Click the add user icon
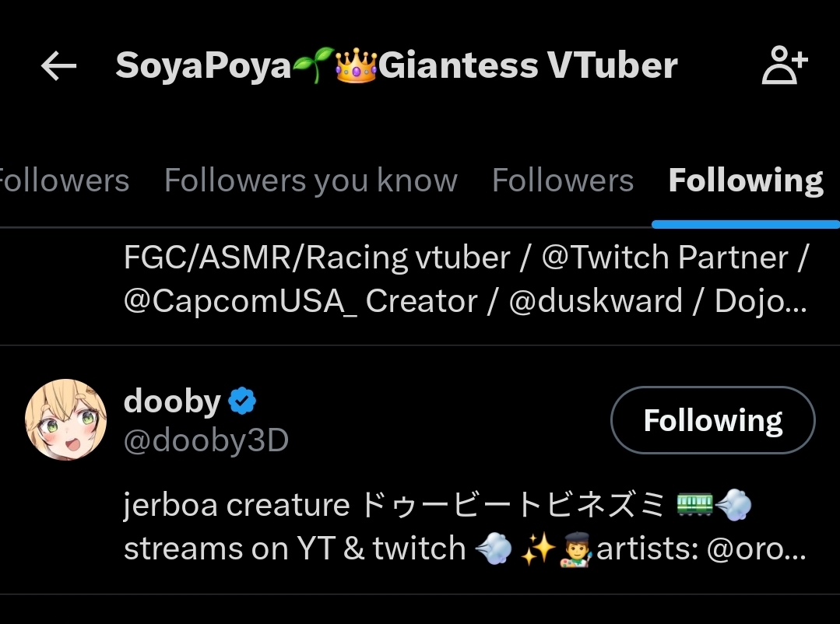840x624 pixels. [784, 67]
